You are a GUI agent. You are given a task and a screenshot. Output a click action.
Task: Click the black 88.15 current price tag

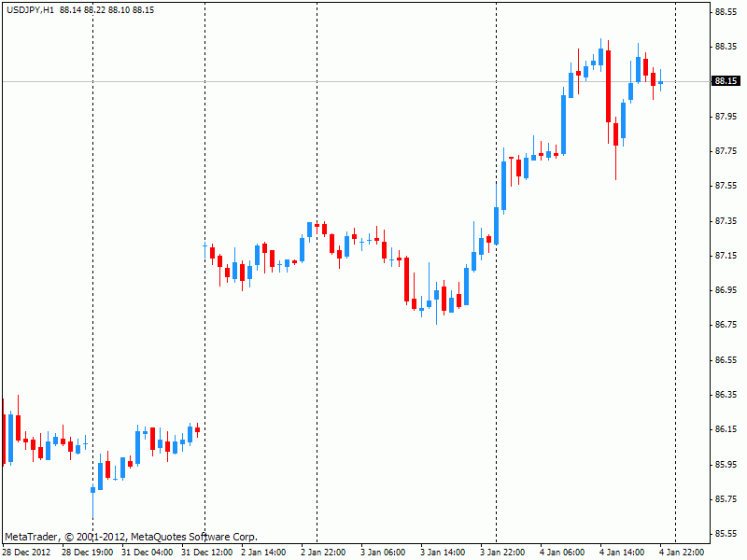point(726,81)
